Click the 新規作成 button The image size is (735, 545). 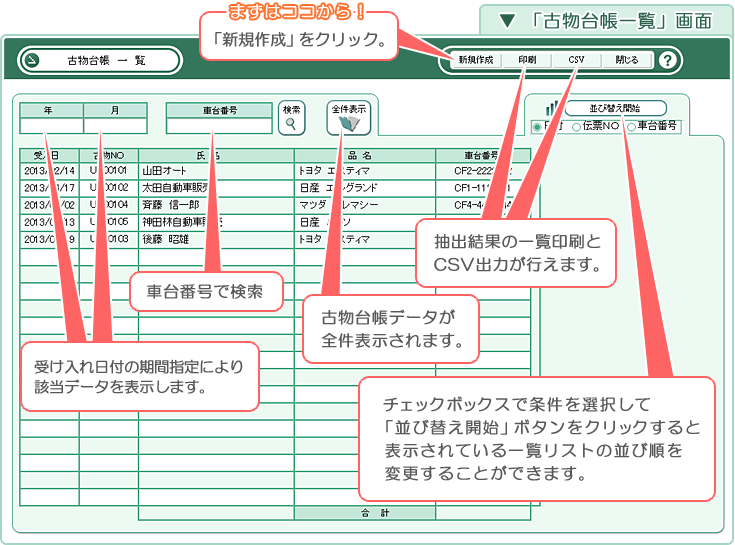475,60
